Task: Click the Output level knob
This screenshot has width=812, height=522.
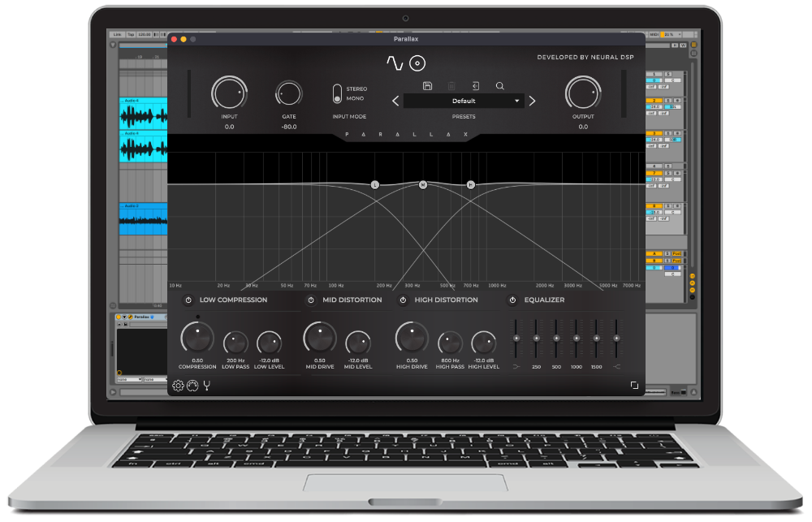Action: [x=583, y=93]
